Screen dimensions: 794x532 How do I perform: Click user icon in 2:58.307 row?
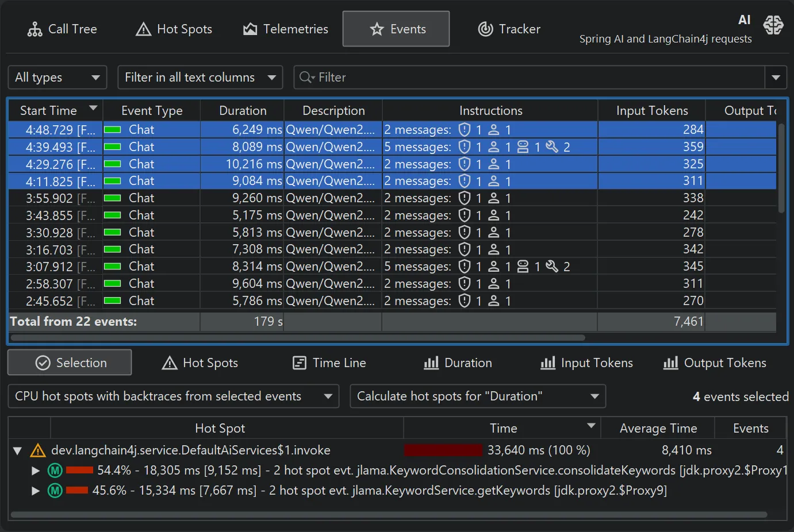click(493, 284)
